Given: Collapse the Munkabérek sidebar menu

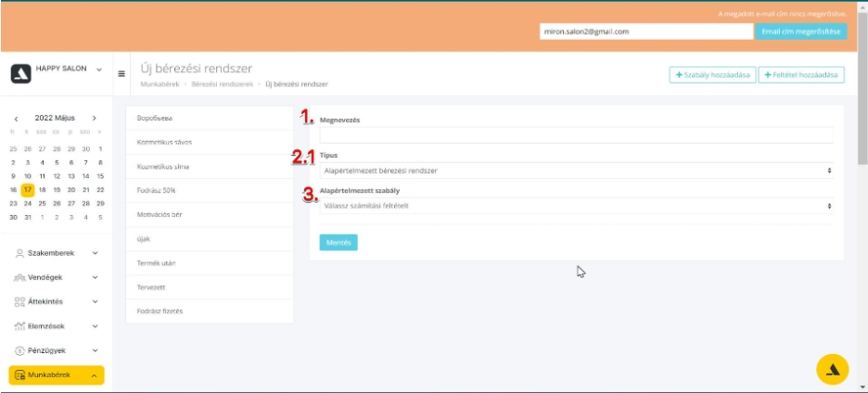Looking at the screenshot, I should pos(57,375).
